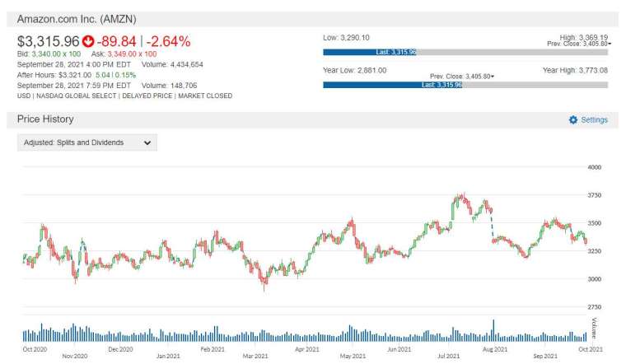
Task: Select the Amazon.com Inc. (AMZN) title
Action: [77, 19]
